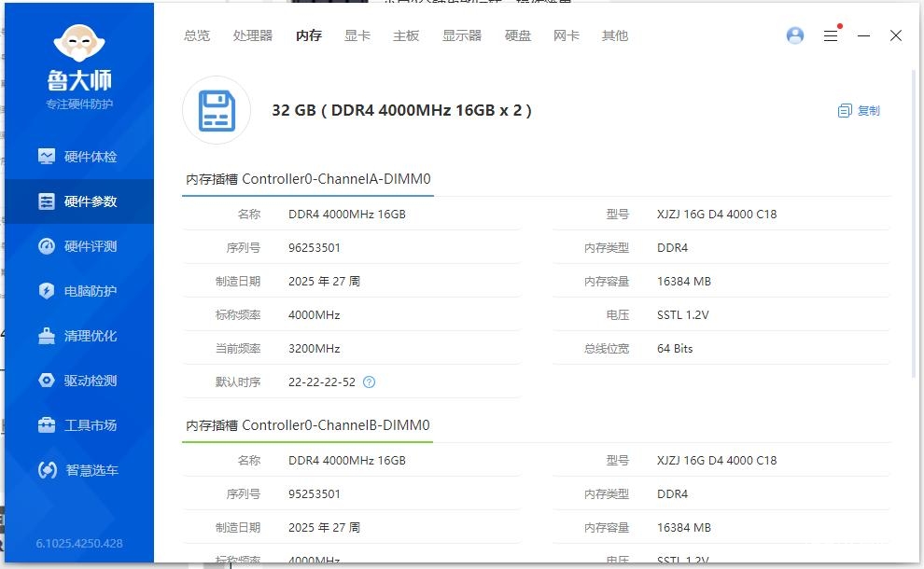Click the 硬件评测 gauge icon
Image resolution: width=924 pixels, height=569 pixels.
pyautogui.click(x=47, y=246)
